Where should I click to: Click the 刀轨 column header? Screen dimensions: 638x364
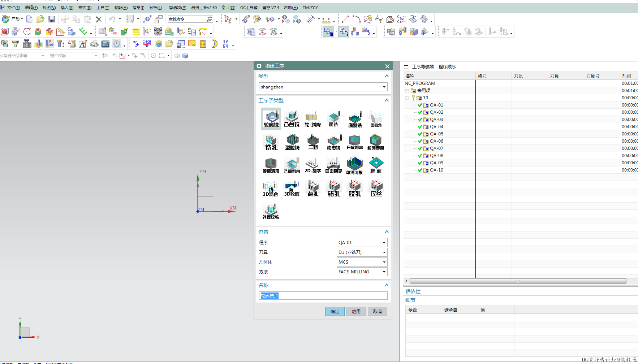529,76
